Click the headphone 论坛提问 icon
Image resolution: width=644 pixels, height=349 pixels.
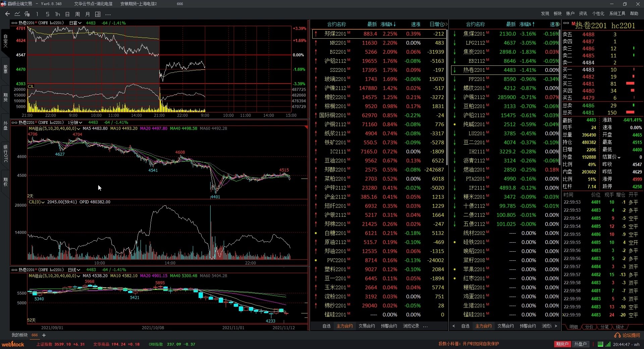click(617, 335)
